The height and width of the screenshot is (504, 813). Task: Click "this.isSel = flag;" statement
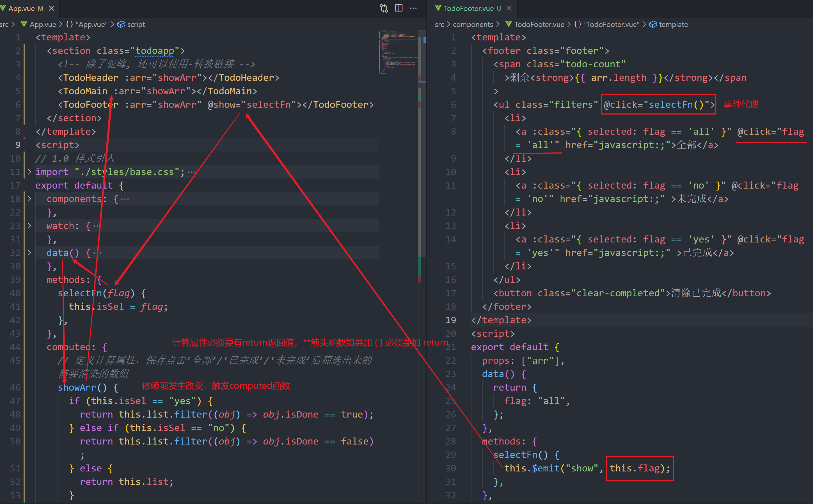[x=118, y=307]
